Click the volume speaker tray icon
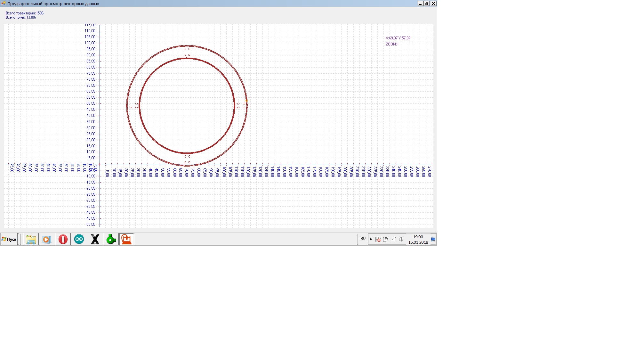 pyautogui.click(x=401, y=239)
